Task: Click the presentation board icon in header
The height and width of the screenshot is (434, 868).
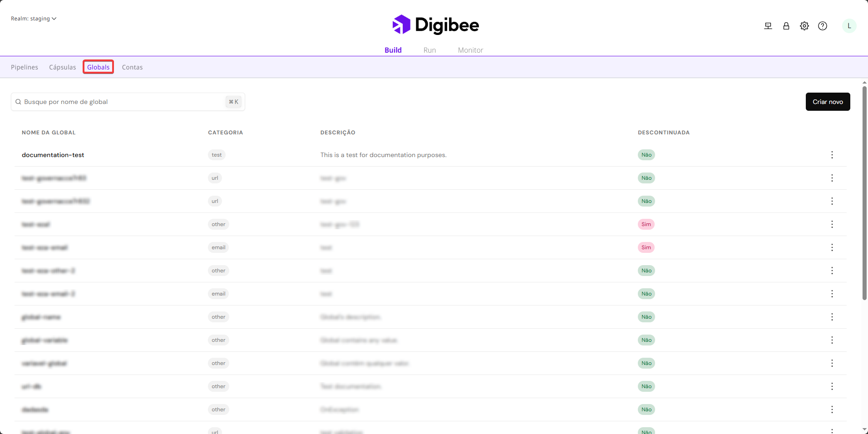Action: point(768,26)
